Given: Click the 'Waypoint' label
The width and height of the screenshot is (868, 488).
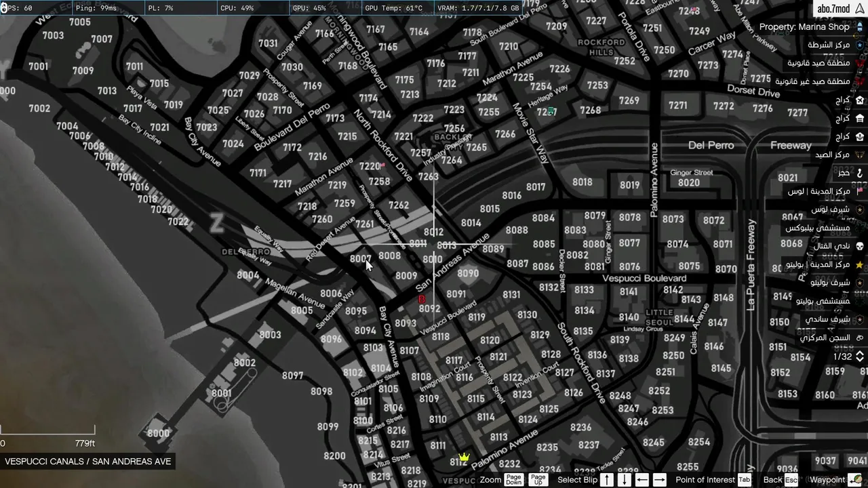Looking at the screenshot, I should [827, 480].
